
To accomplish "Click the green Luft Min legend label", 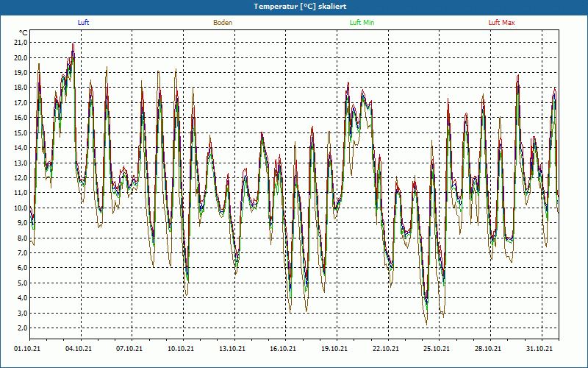I will [x=362, y=23].
